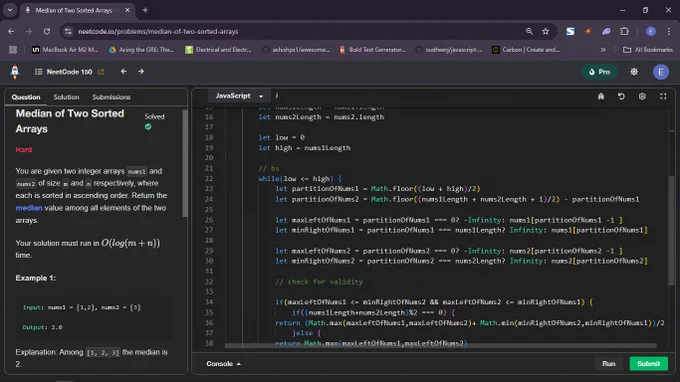The image size is (680, 382).
Task: Open Bold Text Generator bookmark
Action: point(373,50)
